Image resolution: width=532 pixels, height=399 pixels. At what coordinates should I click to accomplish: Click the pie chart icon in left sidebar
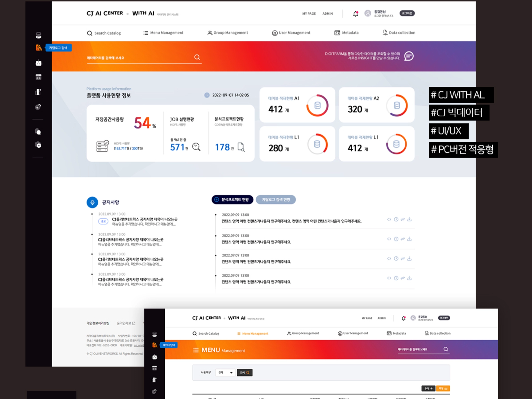[38, 107]
